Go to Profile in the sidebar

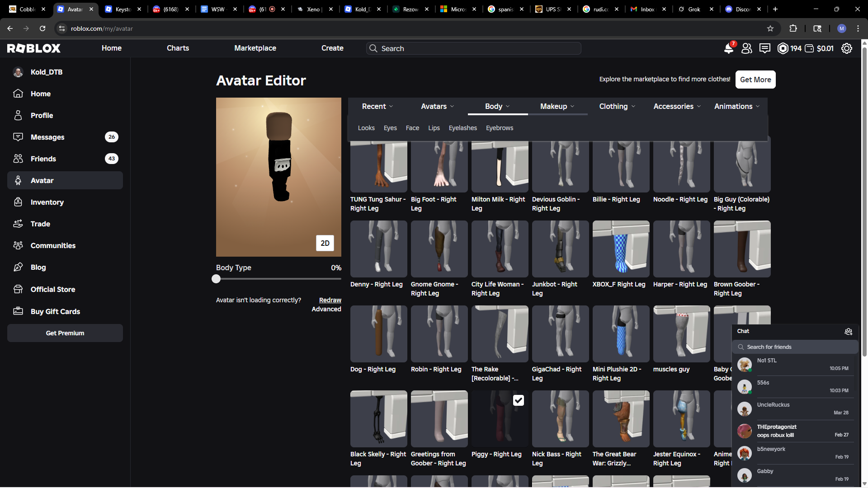click(65, 115)
